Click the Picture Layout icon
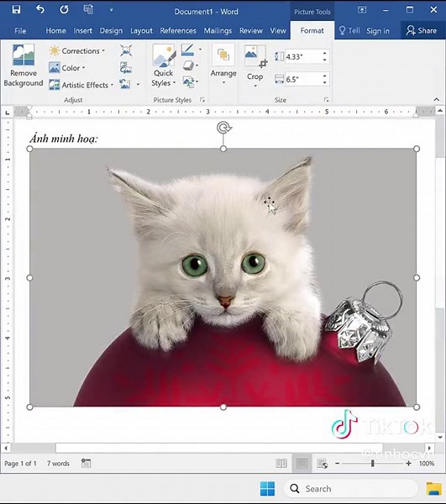This screenshot has width=446, height=504. click(x=190, y=81)
